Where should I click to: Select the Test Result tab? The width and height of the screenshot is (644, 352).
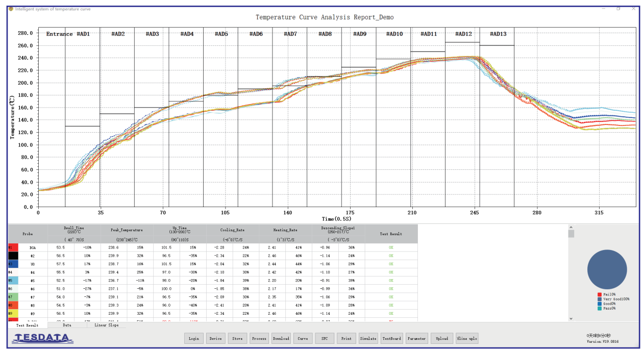coord(27,325)
